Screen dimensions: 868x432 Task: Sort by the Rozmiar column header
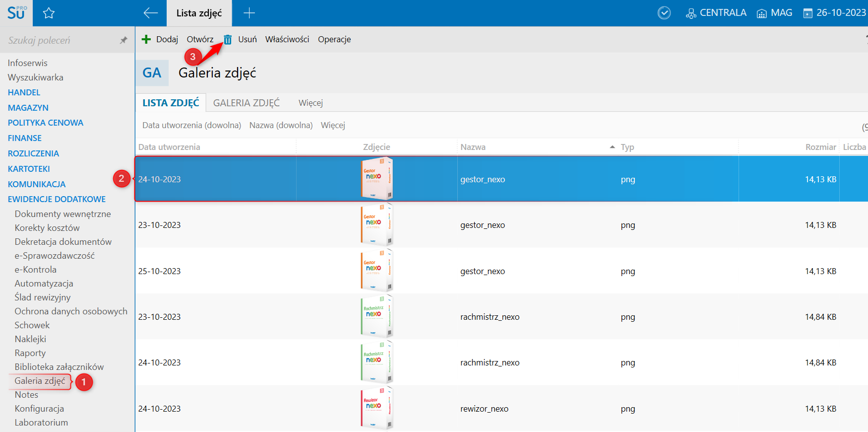click(821, 147)
